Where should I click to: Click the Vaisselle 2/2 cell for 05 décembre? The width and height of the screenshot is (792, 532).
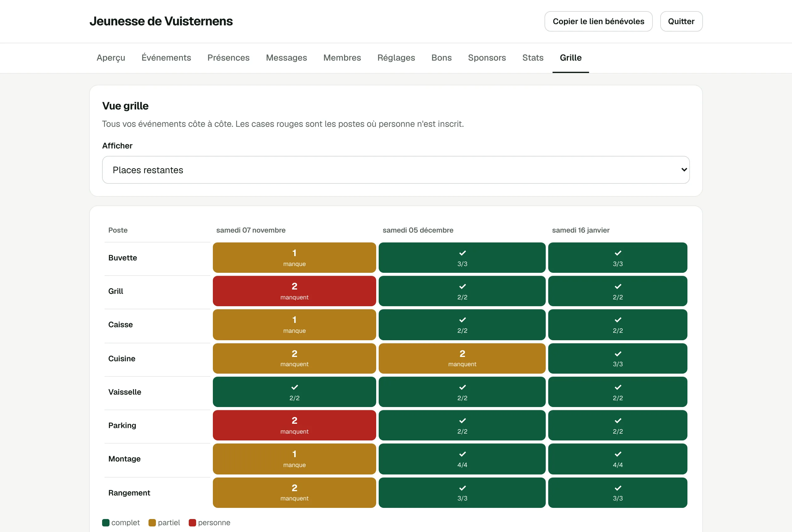click(x=462, y=392)
